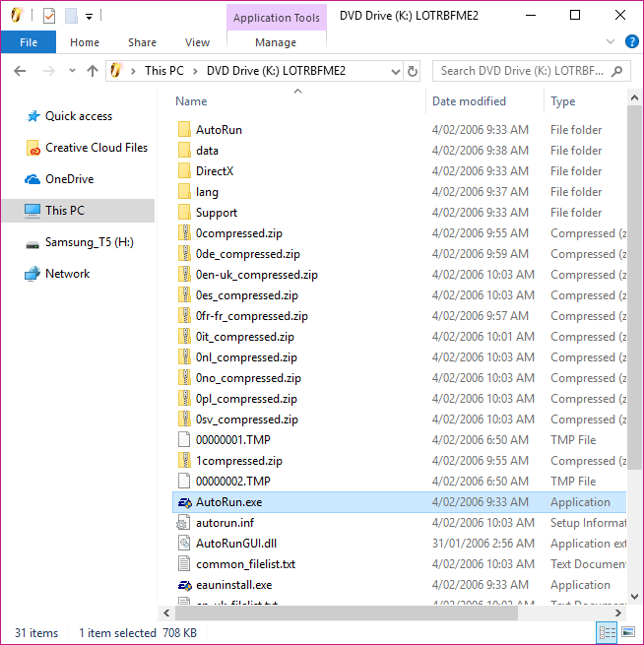The image size is (644, 645).
Task: Expand the breadcrumb chevron after the drive icon
Action: coord(133,71)
